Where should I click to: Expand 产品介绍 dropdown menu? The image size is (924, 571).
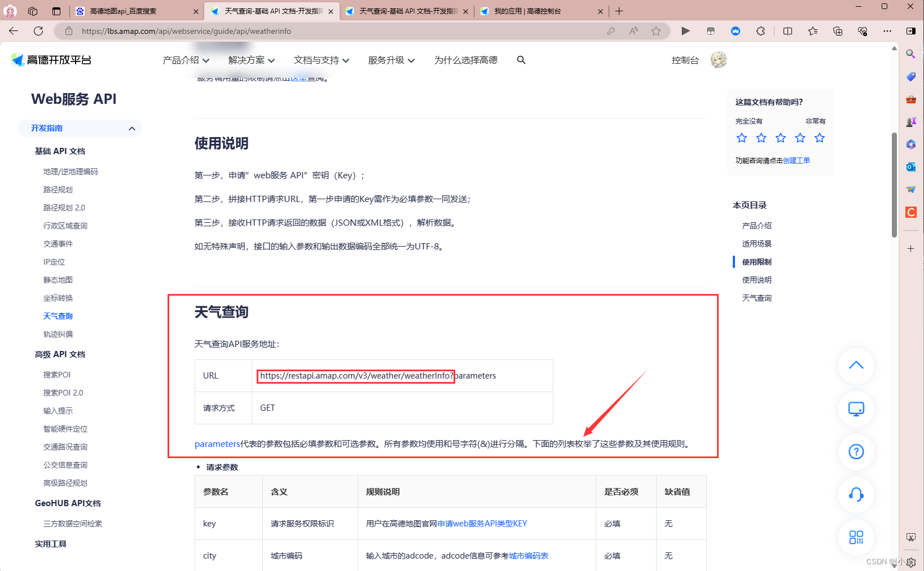(186, 60)
